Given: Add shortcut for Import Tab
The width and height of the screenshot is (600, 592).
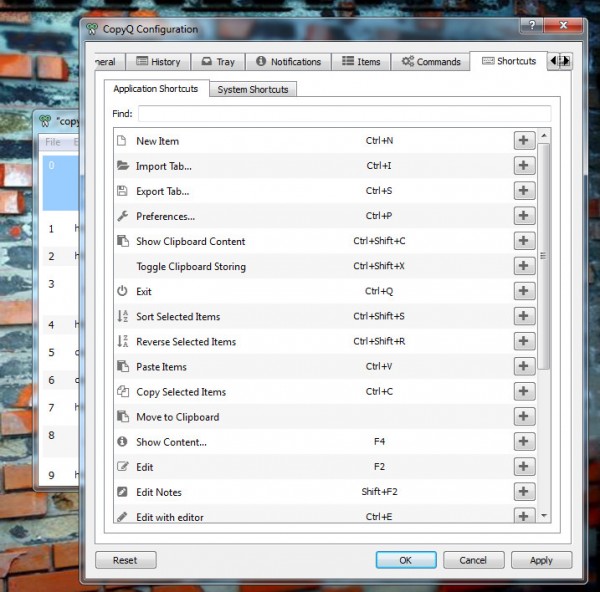Looking at the screenshot, I should [x=524, y=165].
